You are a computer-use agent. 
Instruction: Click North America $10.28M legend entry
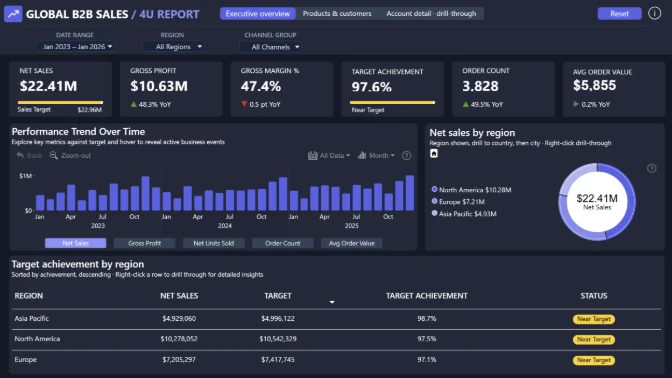471,189
